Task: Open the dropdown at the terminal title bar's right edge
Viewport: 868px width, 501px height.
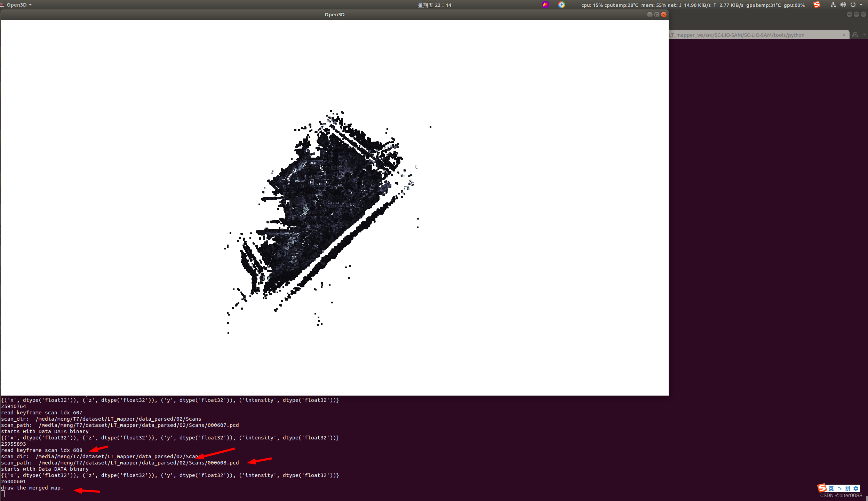Action: (x=864, y=35)
